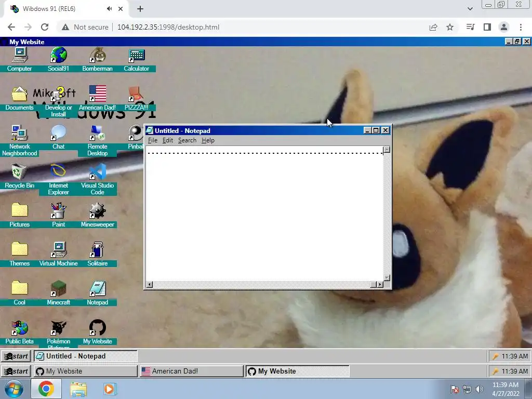Viewport: 532px width, 399px height.
Task: Open the Solitaire card icon
Action: 97,255
